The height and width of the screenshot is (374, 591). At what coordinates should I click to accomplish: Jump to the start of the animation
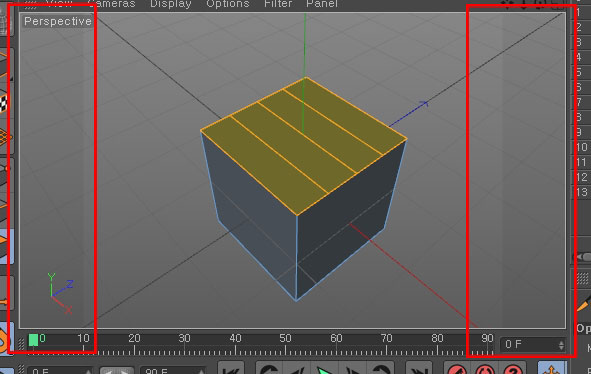[x=231, y=368]
